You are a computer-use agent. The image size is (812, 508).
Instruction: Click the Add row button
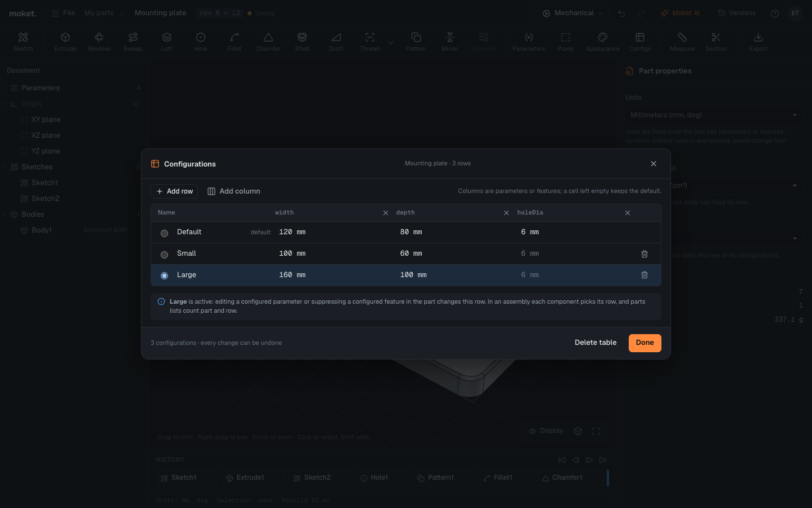[174, 191]
